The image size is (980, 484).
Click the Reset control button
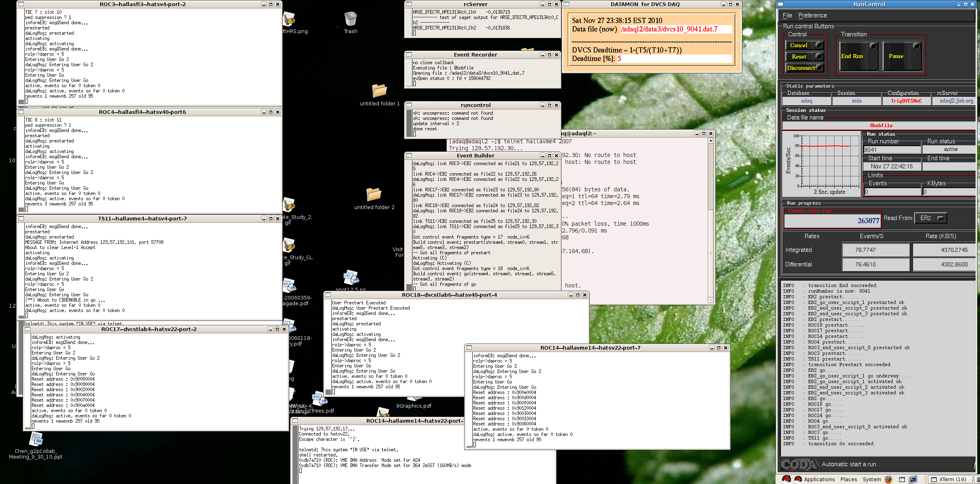(805, 57)
